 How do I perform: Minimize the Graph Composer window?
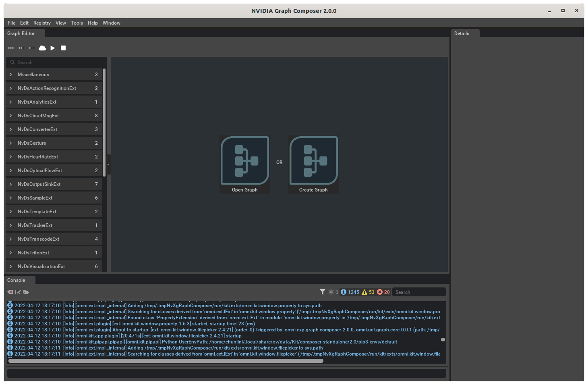(549, 11)
